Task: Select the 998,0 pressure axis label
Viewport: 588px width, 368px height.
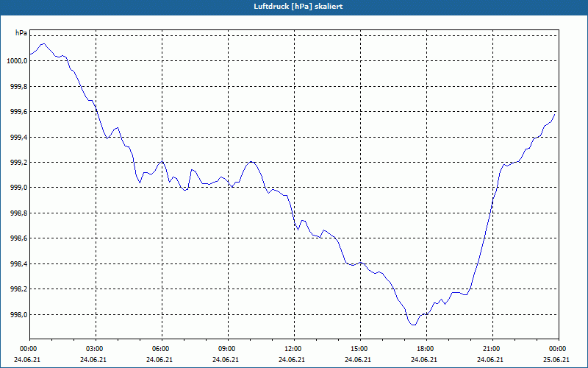Action: coord(19,315)
